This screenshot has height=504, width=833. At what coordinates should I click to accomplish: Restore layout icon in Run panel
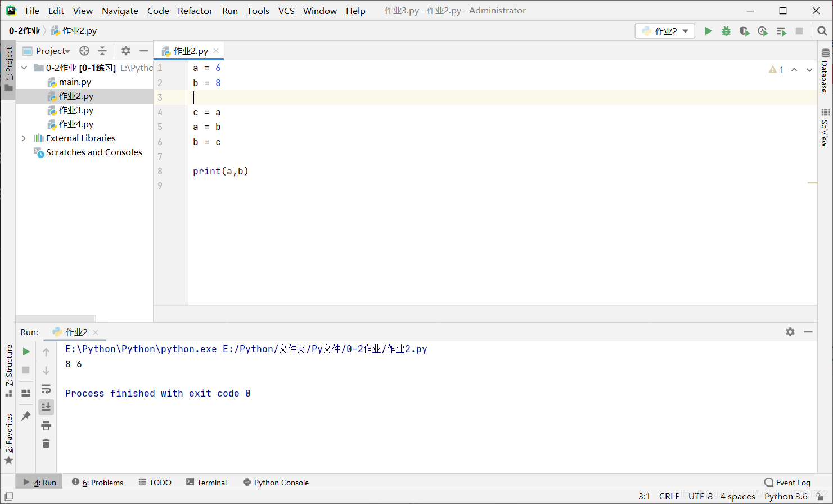26,393
